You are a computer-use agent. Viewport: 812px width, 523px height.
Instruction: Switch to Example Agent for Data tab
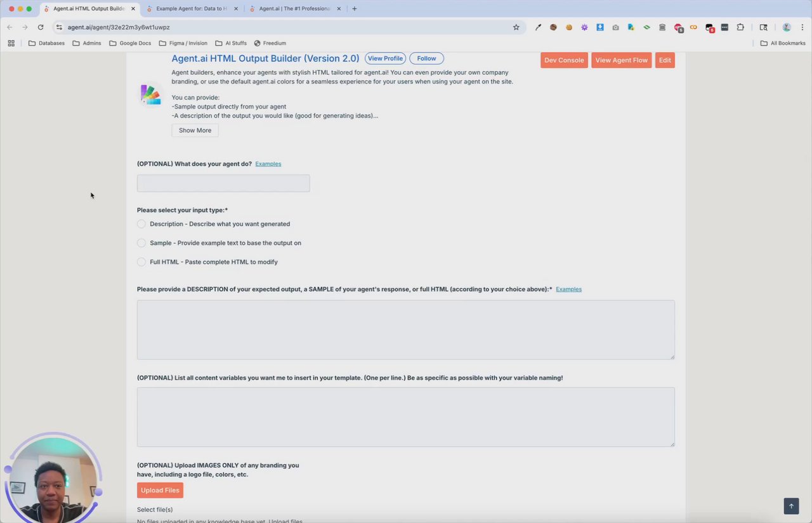pyautogui.click(x=193, y=9)
